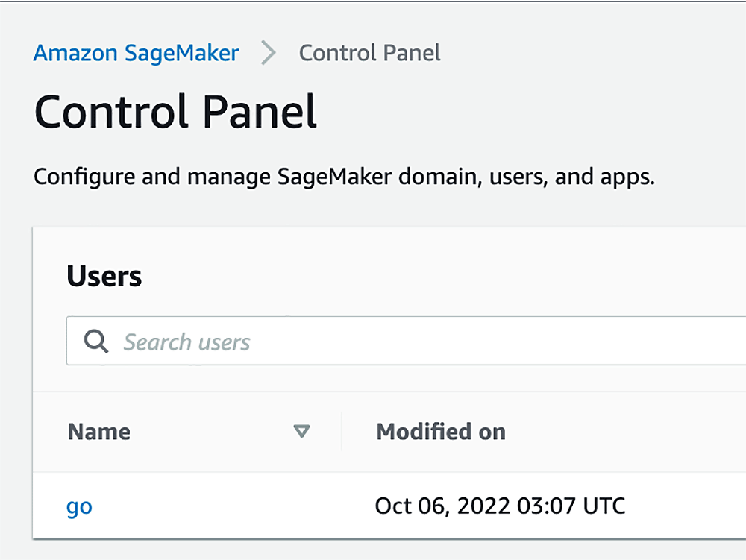The width and height of the screenshot is (746, 560).
Task: Click the 03:07 UTC time in go row
Action: [x=571, y=506]
